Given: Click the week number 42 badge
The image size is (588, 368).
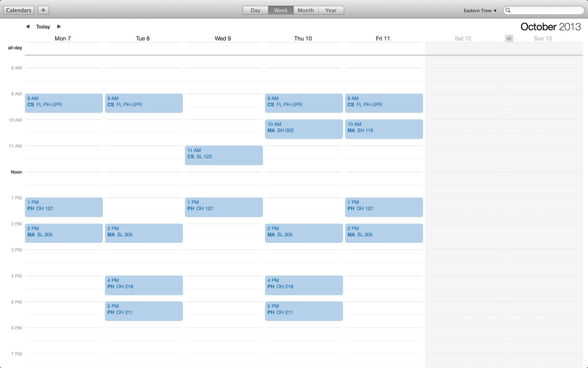Looking at the screenshot, I should tap(509, 39).
